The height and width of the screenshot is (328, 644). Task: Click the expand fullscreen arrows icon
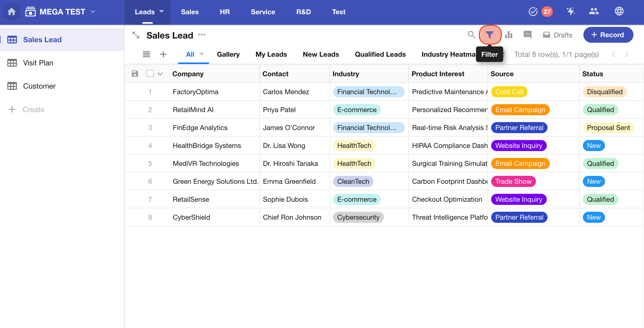point(136,35)
